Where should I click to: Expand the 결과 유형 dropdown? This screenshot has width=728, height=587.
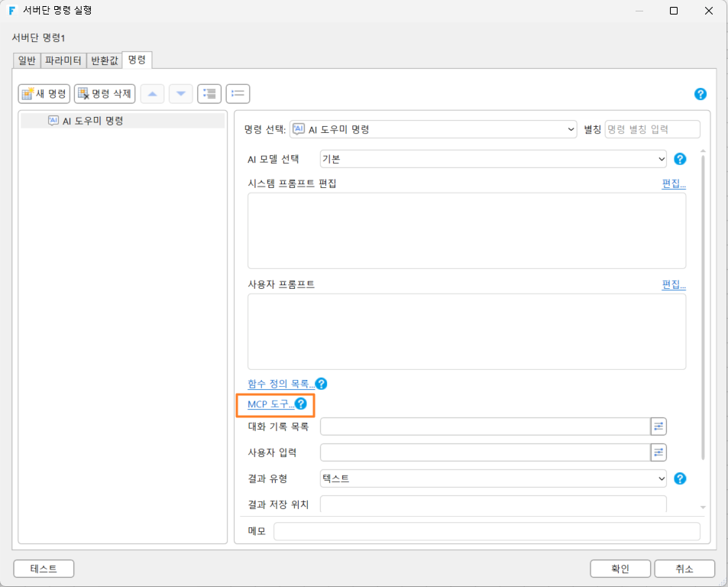click(x=493, y=478)
